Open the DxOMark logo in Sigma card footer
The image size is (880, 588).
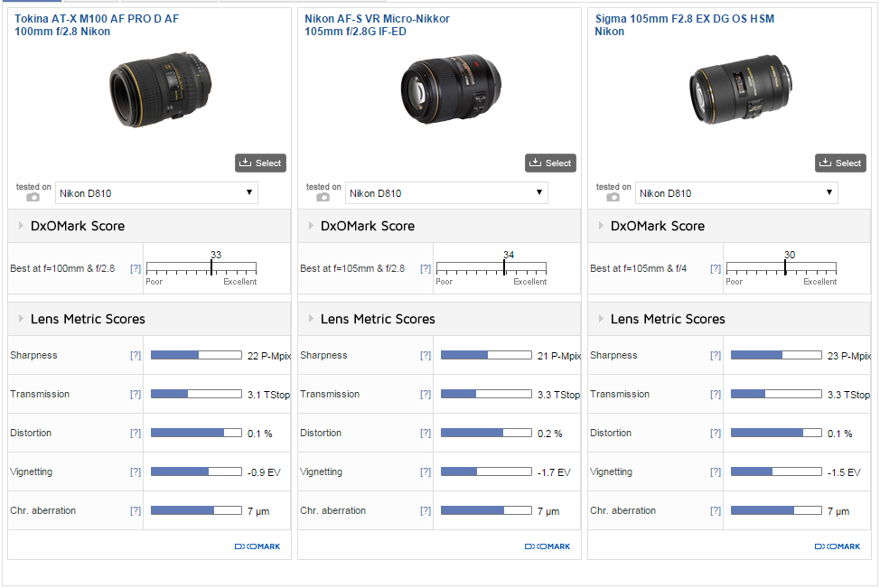pos(838,546)
